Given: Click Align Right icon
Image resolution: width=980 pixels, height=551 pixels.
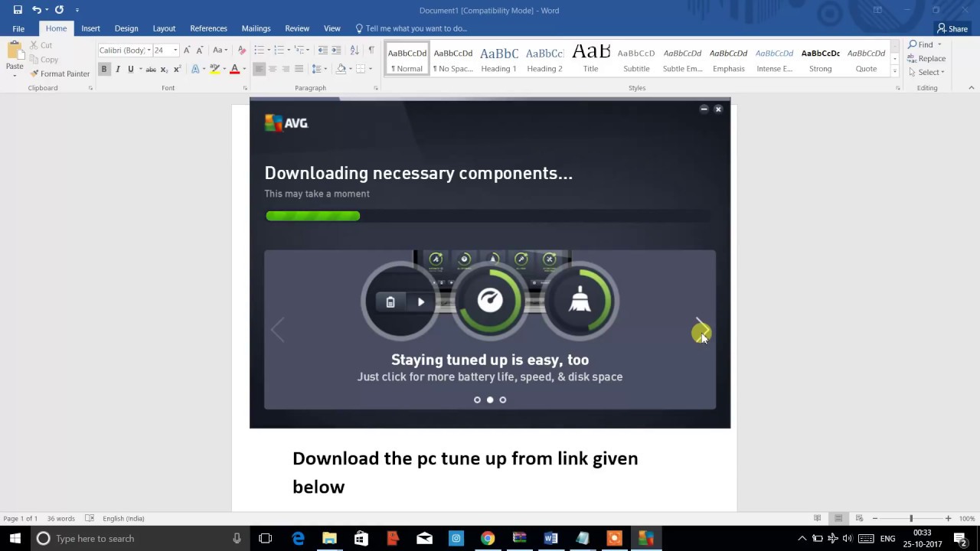Looking at the screenshot, I should click(x=286, y=69).
